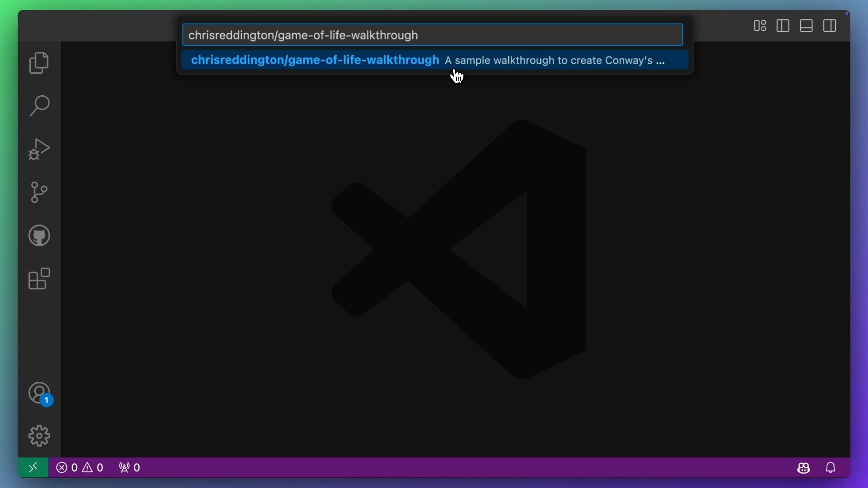This screenshot has width=868, height=488.
Task: Click the repository name input field
Action: 433,35
